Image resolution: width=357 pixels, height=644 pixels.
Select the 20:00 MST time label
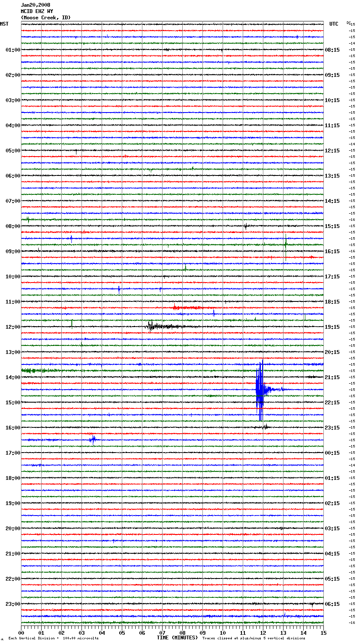(13, 529)
